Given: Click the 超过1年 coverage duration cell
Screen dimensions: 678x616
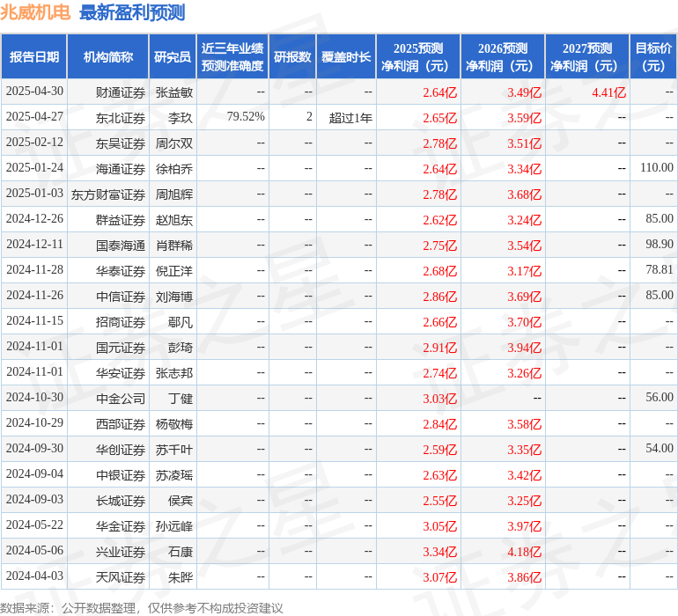Looking at the screenshot, I should click(350, 117).
